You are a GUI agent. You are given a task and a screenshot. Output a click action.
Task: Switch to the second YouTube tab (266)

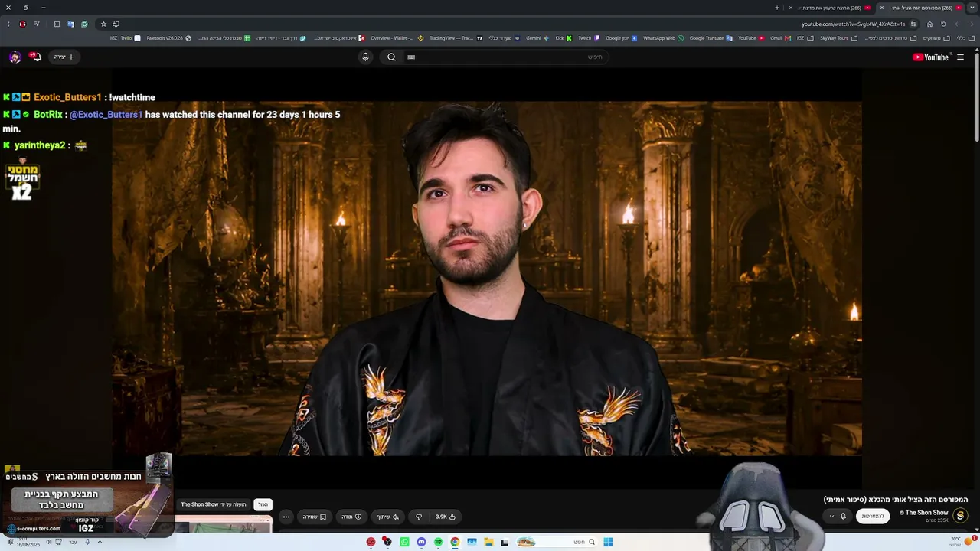831,8
